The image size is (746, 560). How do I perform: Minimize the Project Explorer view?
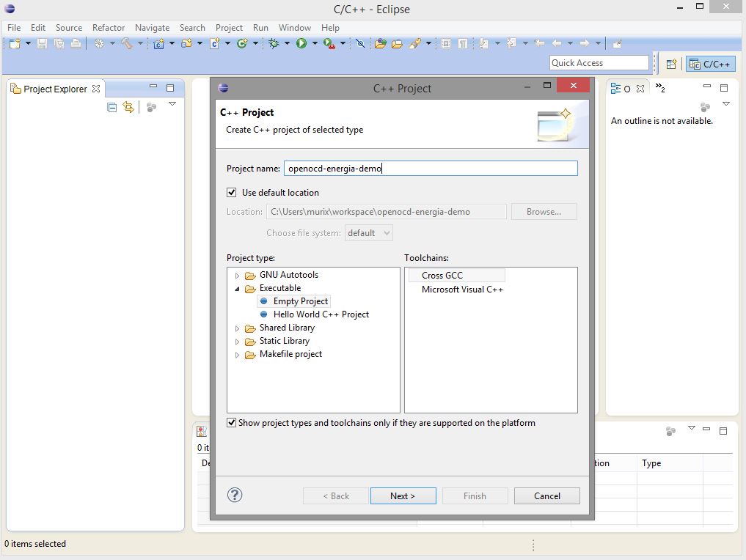(x=153, y=86)
